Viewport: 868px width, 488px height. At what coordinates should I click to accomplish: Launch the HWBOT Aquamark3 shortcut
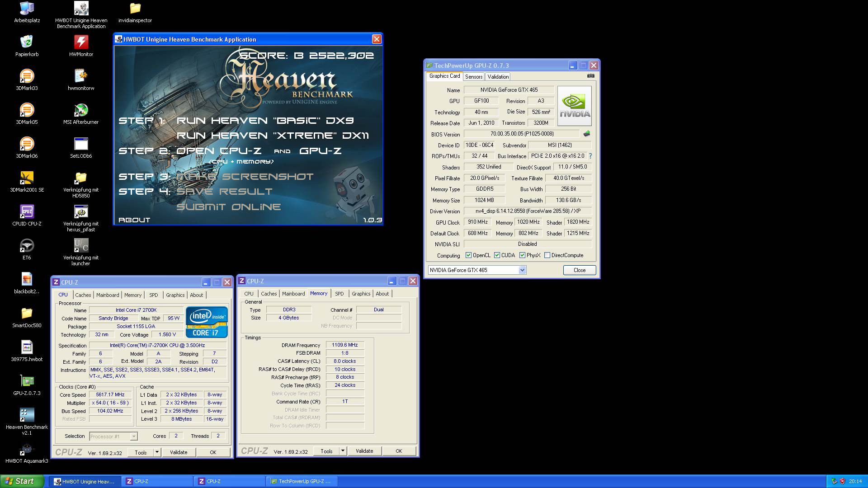[27, 453]
